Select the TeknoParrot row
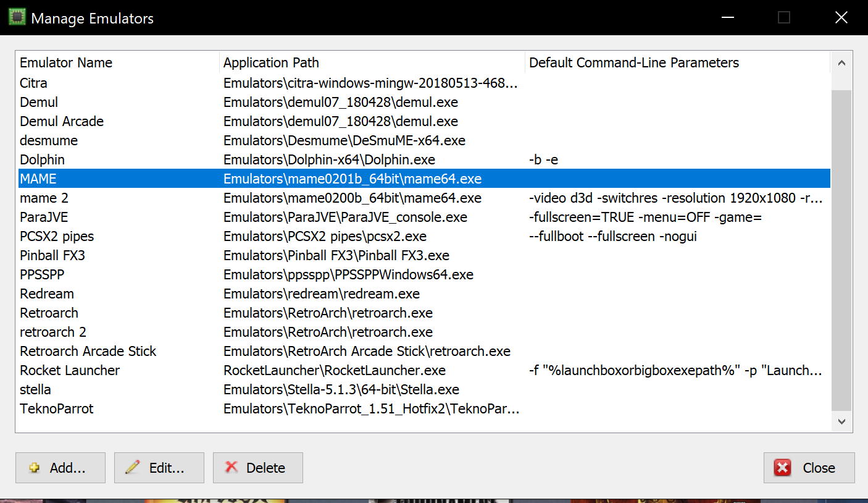 click(x=424, y=408)
